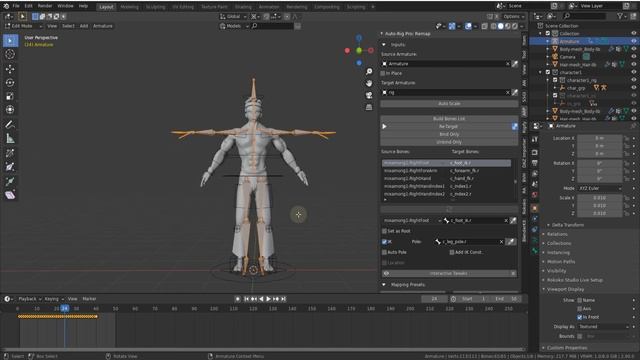Click the Location X value field
Image resolution: width=640 pixels, height=360 pixels.
[600, 138]
